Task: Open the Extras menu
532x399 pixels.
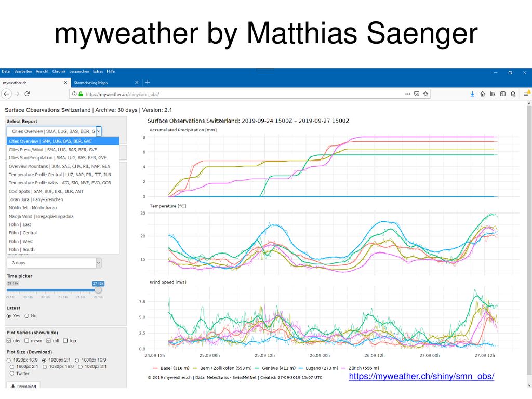Action: coord(98,71)
